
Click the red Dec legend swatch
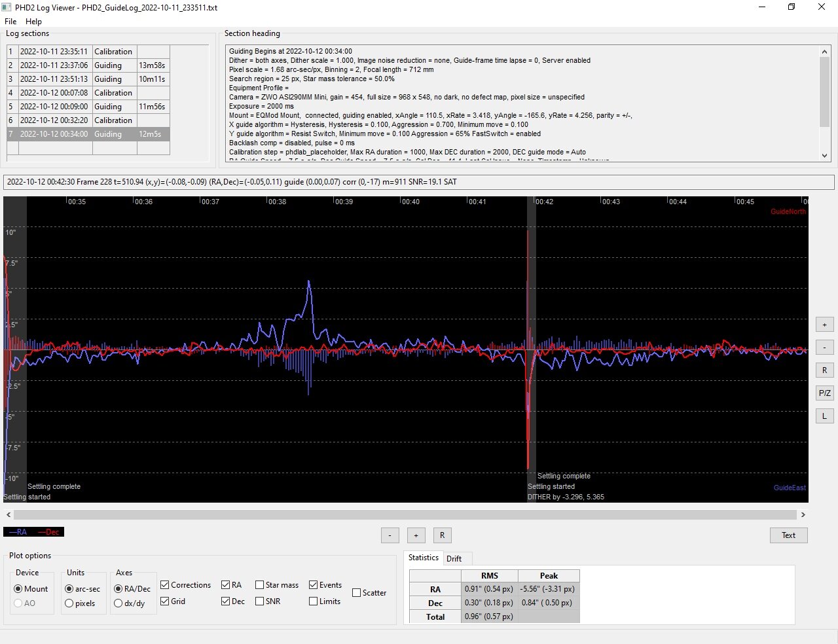[x=48, y=532]
